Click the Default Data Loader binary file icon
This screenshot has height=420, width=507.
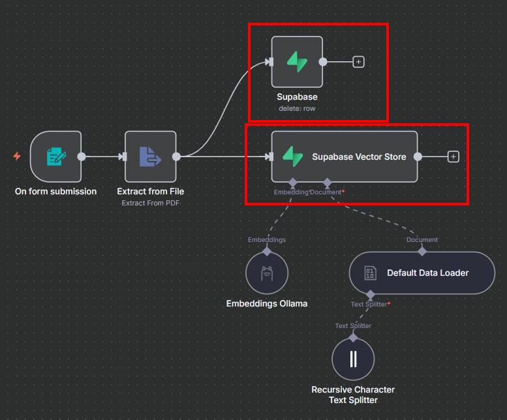point(370,273)
